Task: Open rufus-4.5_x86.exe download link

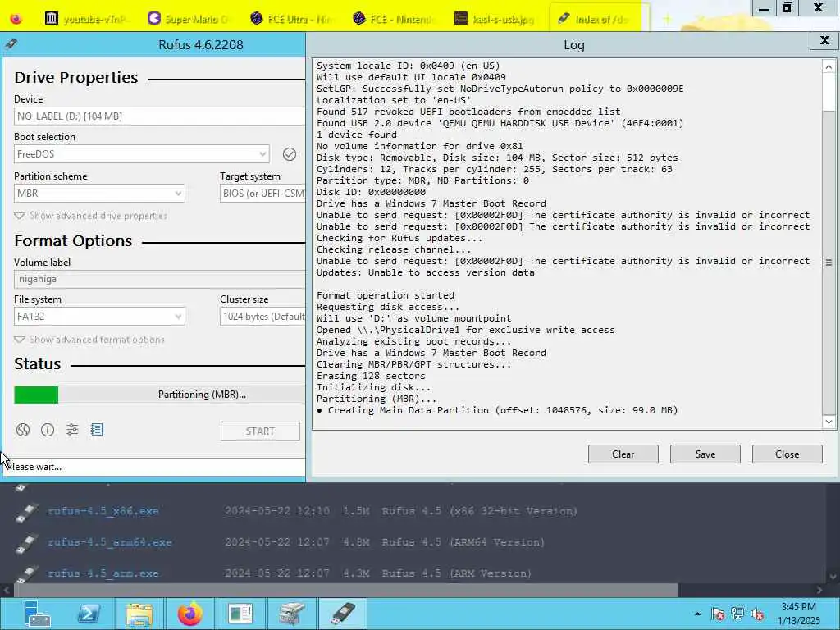Action: tap(103, 511)
